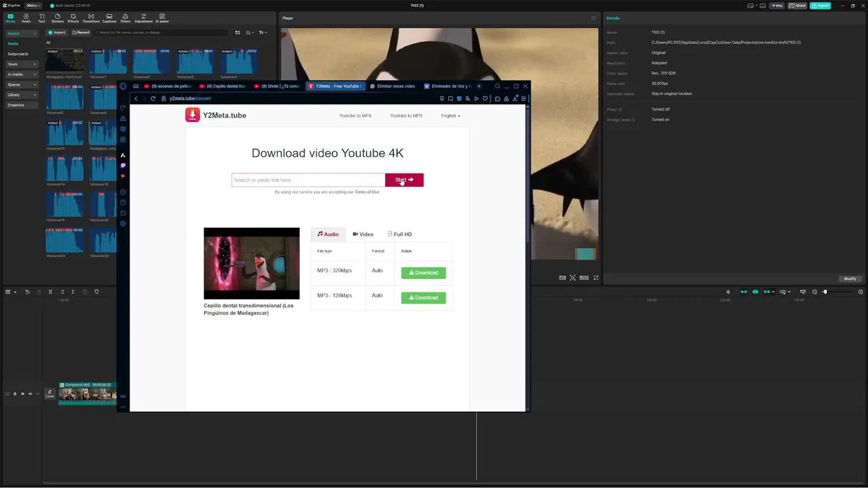Open the Stickers panel in CapCut
The height and width of the screenshot is (488, 868).
tap(57, 18)
